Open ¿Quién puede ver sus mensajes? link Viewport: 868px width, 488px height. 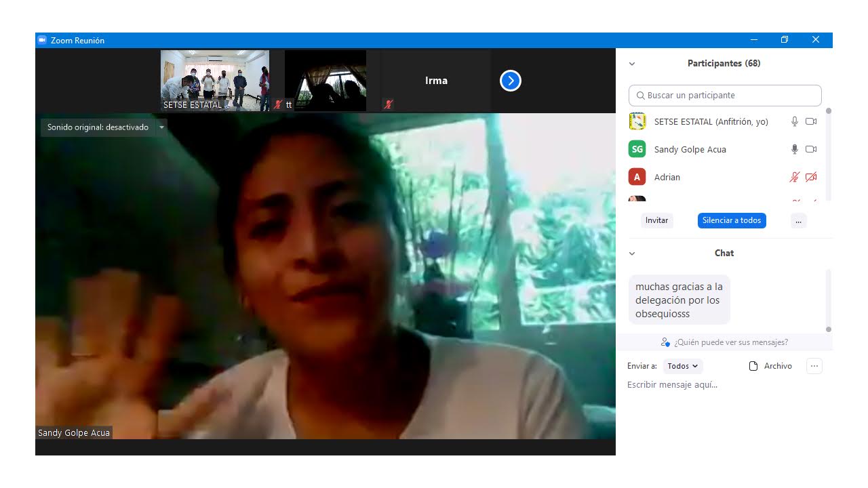(731, 342)
